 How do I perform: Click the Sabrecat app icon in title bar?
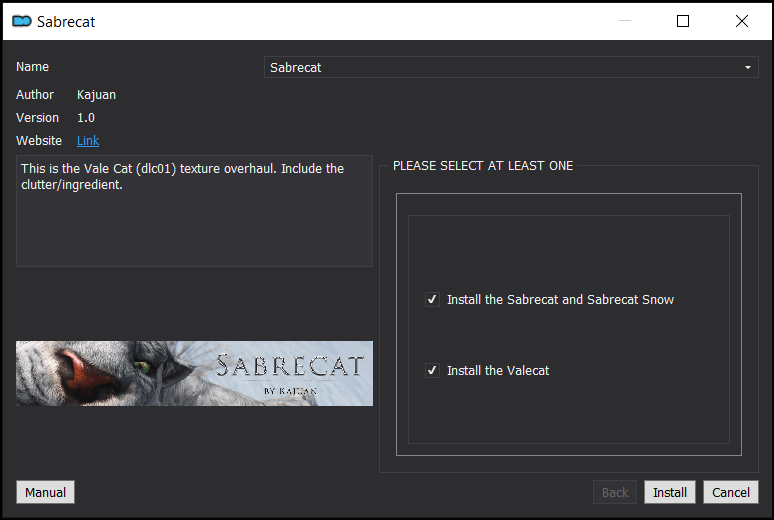pos(22,21)
